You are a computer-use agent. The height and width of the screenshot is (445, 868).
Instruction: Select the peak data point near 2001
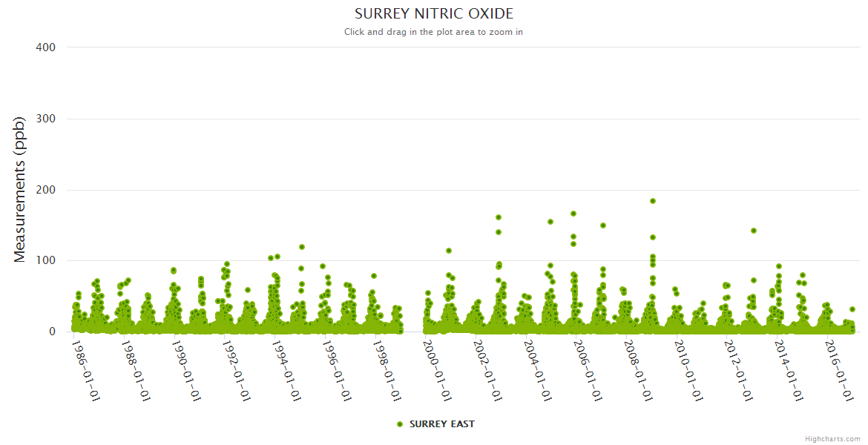click(x=449, y=251)
